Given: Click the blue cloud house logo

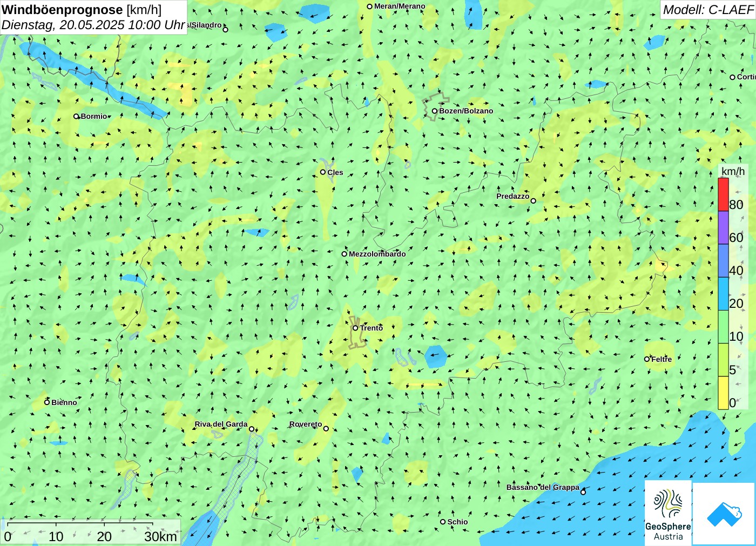Looking at the screenshot, I should coord(724,514).
